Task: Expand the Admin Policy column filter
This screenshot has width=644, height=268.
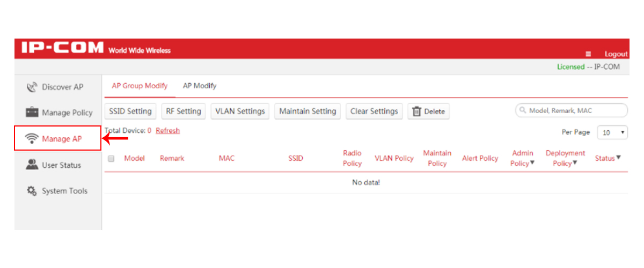Action: pyautogui.click(x=532, y=163)
